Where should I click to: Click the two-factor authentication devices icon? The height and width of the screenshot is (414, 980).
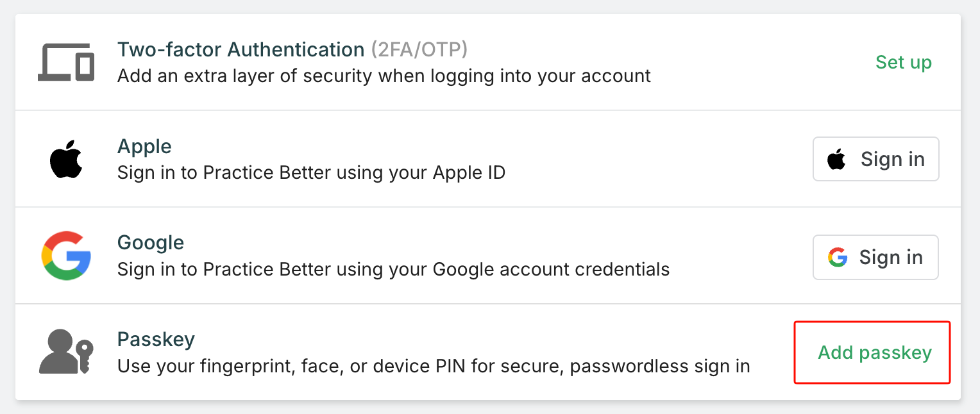click(66, 63)
